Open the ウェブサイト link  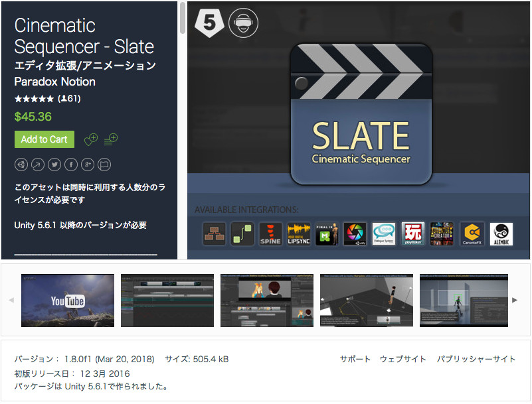pos(402,359)
